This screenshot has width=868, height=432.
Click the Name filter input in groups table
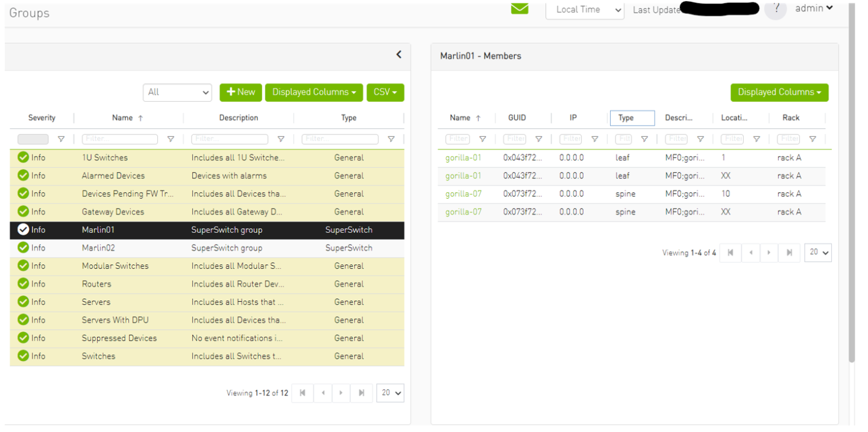(x=120, y=139)
